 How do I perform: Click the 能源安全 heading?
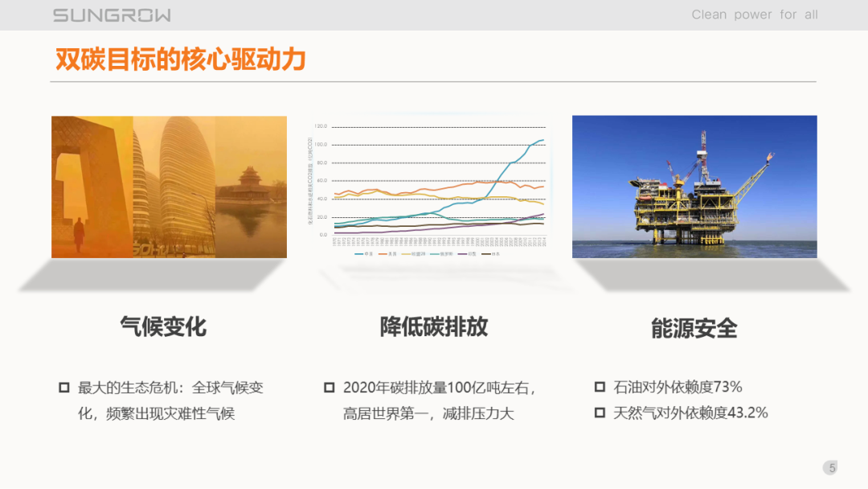pyautogui.click(x=694, y=328)
